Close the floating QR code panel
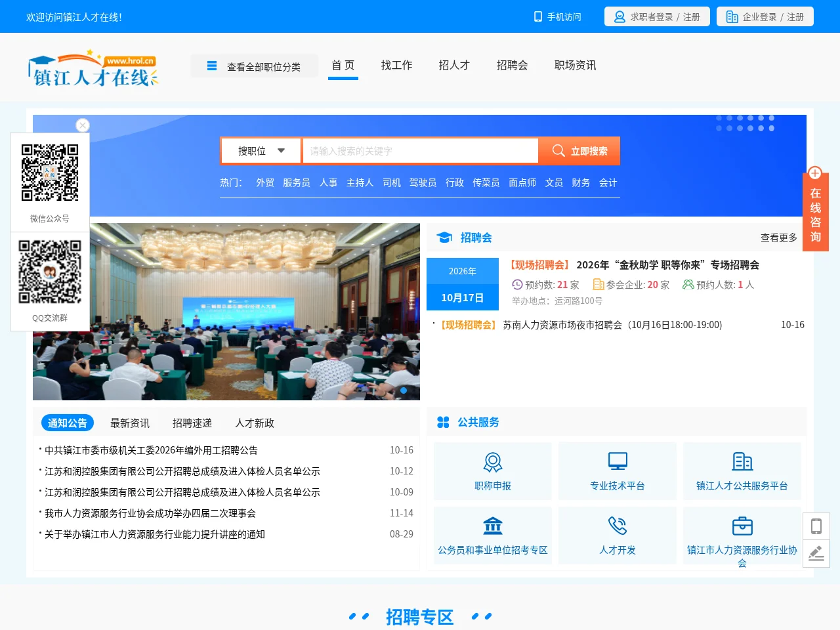This screenshot has width=840, height=630. click(x=83, y=125)
